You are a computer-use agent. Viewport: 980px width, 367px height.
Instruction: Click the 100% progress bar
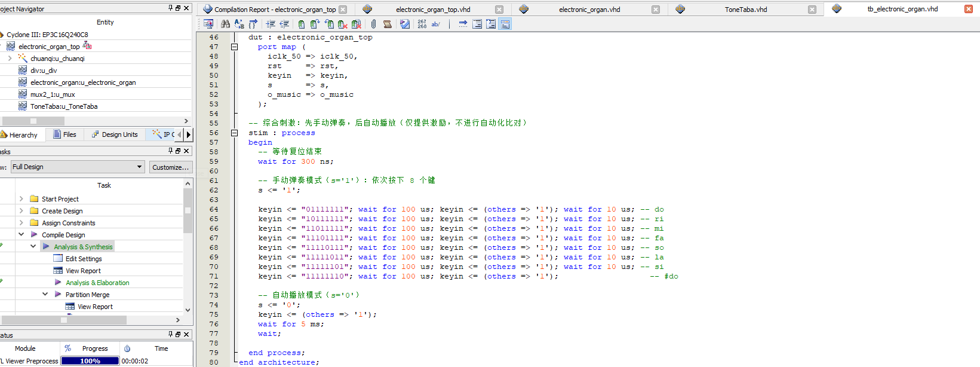point(90,360)
